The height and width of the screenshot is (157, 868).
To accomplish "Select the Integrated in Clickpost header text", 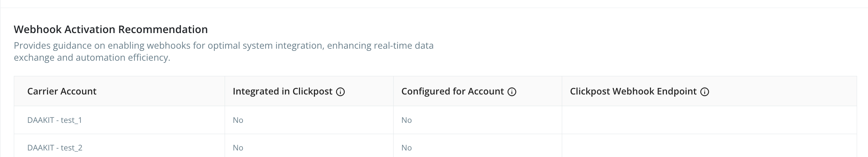I will (283, 91).
